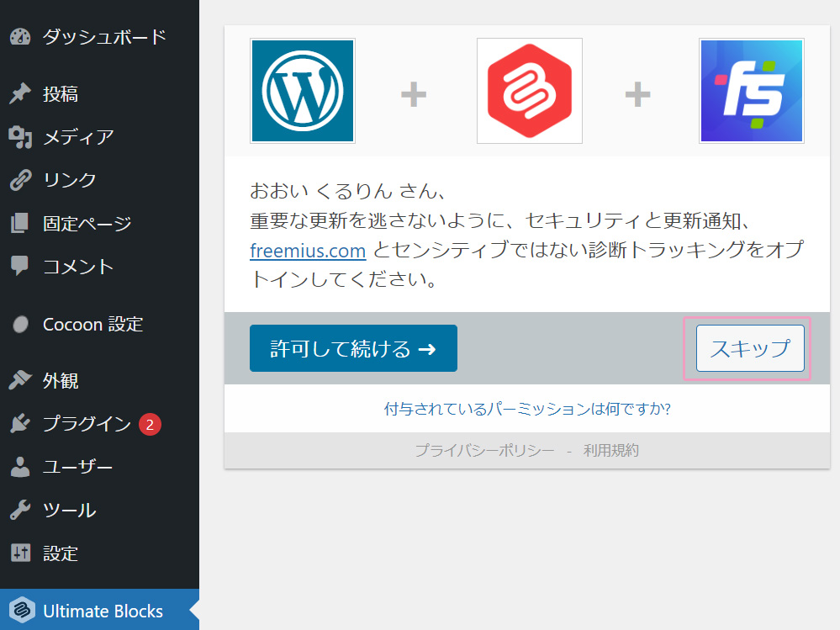Open the freemius.com link

pyautogui.click(x=308, y=250)
